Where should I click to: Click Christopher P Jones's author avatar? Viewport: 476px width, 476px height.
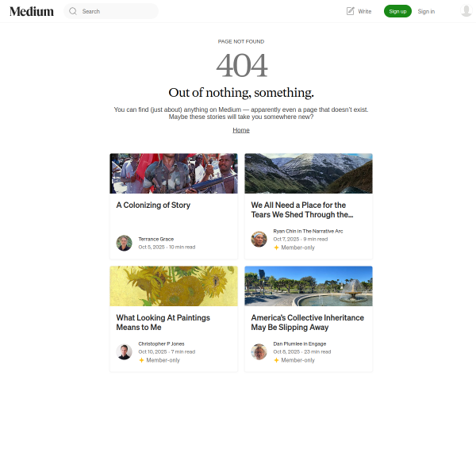pos(125,351)
